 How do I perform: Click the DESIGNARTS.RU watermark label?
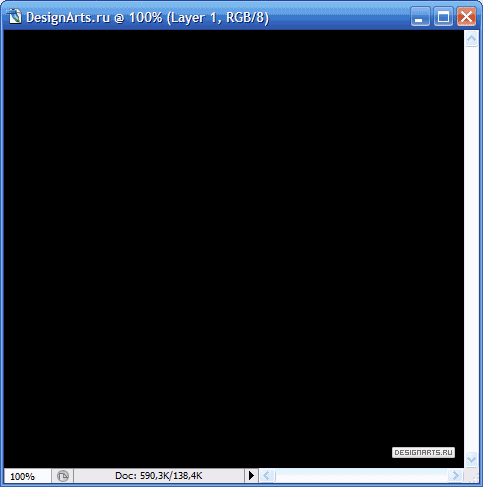tap(423, 452)
